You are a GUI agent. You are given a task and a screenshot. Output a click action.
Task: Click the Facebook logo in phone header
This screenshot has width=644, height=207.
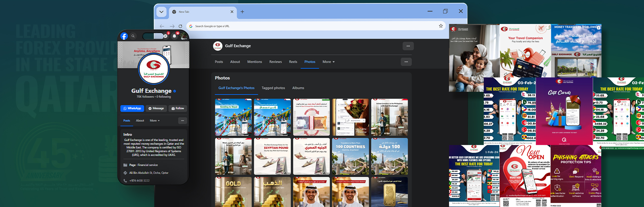(124, 36)
